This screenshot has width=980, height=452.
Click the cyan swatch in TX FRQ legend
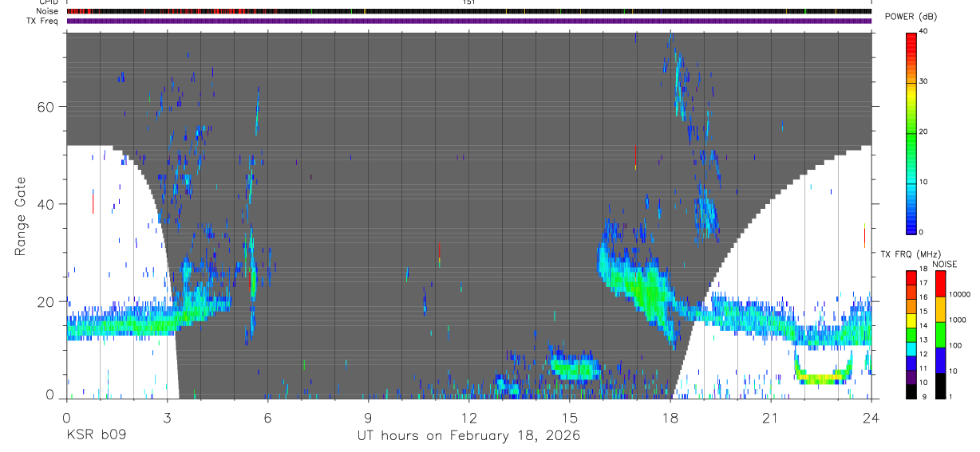(x=911, y=348)
